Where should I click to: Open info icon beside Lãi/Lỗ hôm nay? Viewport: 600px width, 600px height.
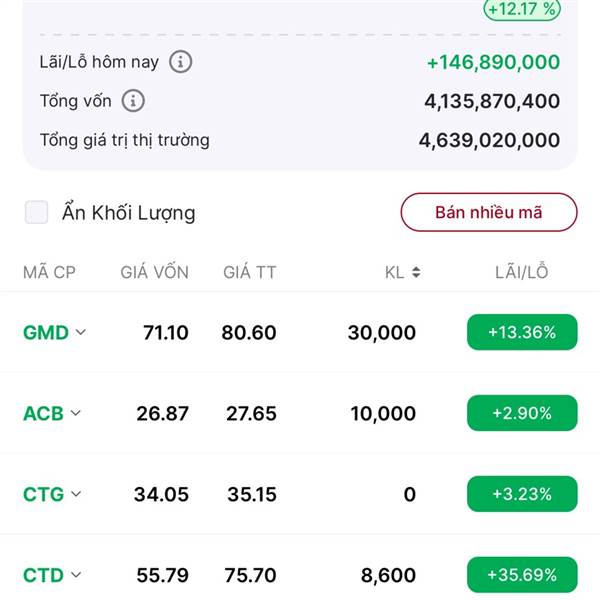coord(181,62)
